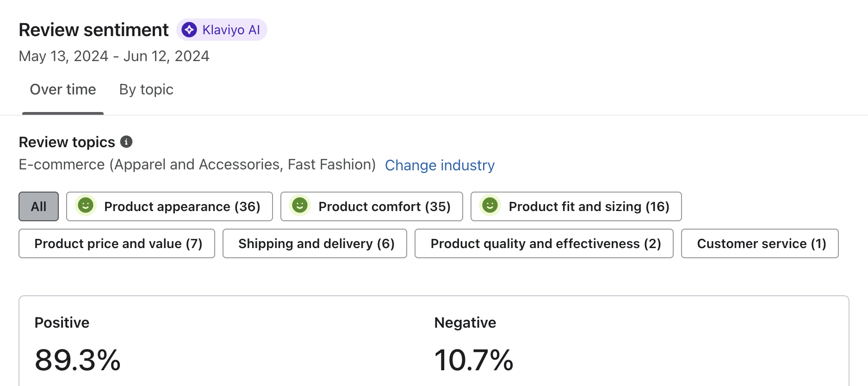Click the smiley icon on Product comfort
Screen dimensions: 868x386
pos(299,206)
